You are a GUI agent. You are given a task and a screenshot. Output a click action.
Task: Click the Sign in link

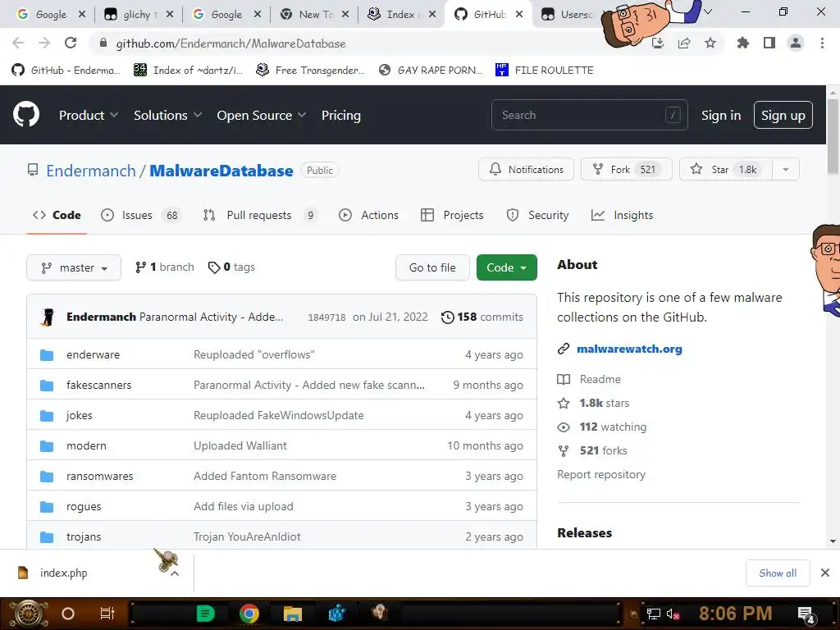click(x=721, y=115)
